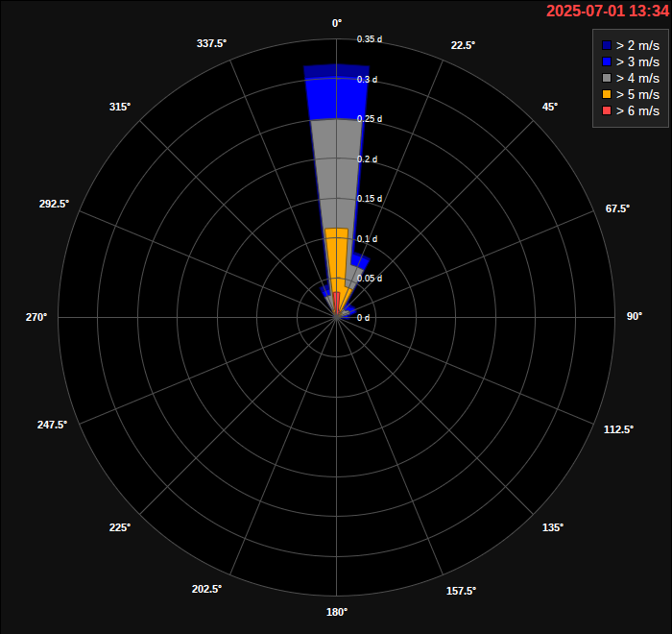Click the 202.5° direction label
The image size is (672, 634).
click(206, 589)
